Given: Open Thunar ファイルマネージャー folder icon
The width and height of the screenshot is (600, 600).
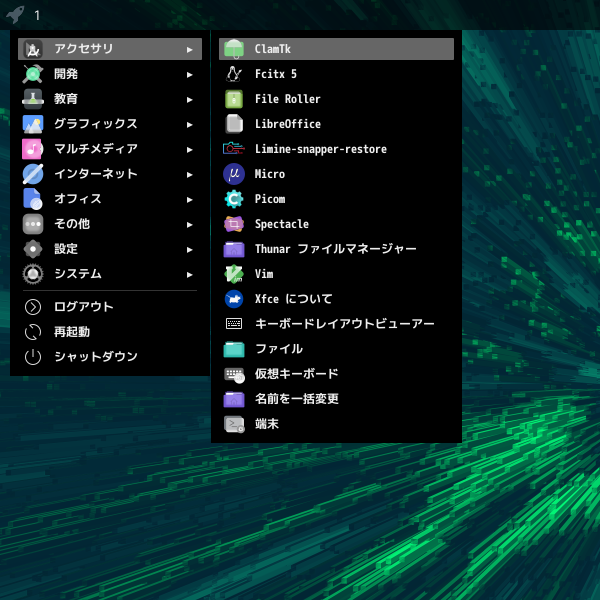Looking at the screenshot, I should click(234, 249).
